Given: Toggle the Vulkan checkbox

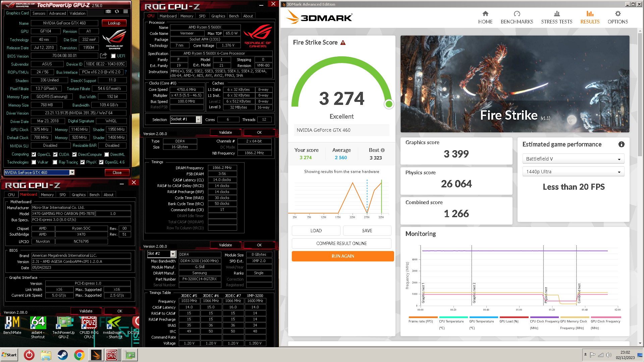Looking at the screenshot, I should (x=34, y=162).
